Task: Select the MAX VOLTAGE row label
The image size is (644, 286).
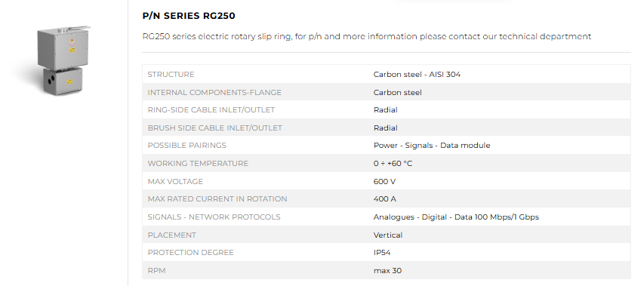Action: tap(175, 181)
